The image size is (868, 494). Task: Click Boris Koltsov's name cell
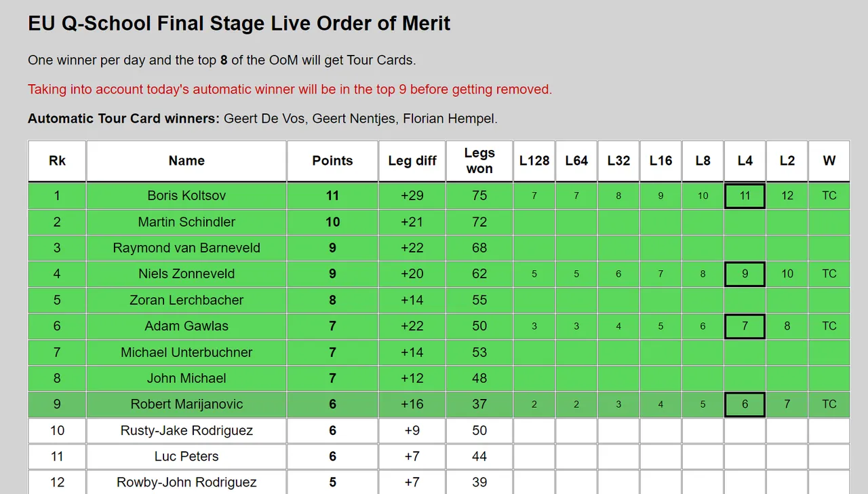[186, 195]
